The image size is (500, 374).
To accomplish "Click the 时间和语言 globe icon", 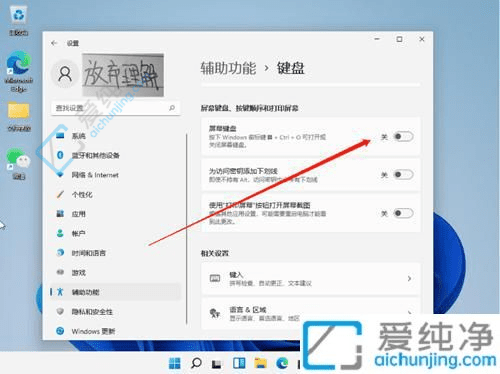I will 60,253.
